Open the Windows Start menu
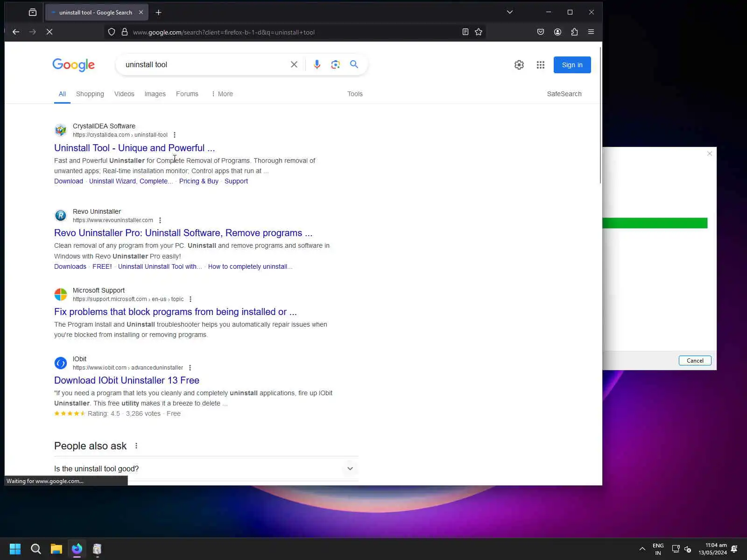 tap(15, 549)
